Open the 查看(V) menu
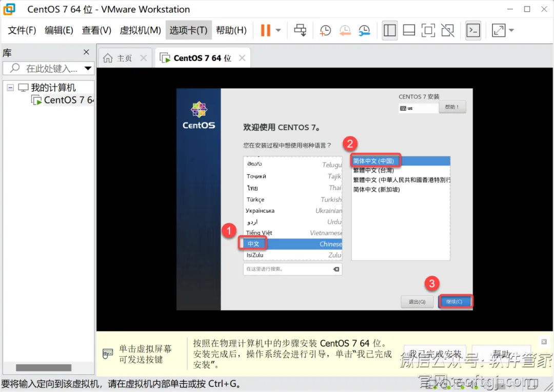This screenshot has height=392, width=554. [96, 30]
